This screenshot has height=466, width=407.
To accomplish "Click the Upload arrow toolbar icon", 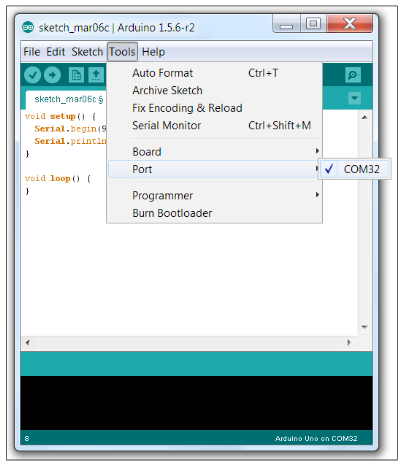I will [x=52, y=75].
